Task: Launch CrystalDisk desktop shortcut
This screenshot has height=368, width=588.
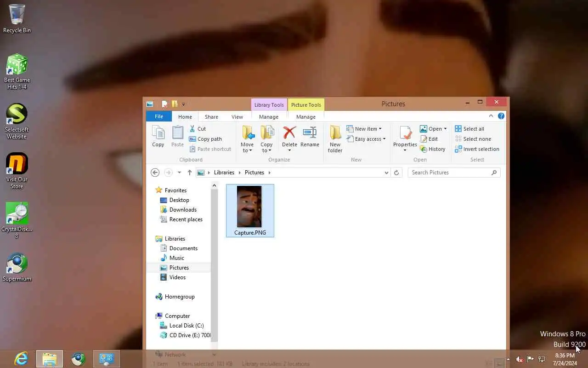Action: 17,221
